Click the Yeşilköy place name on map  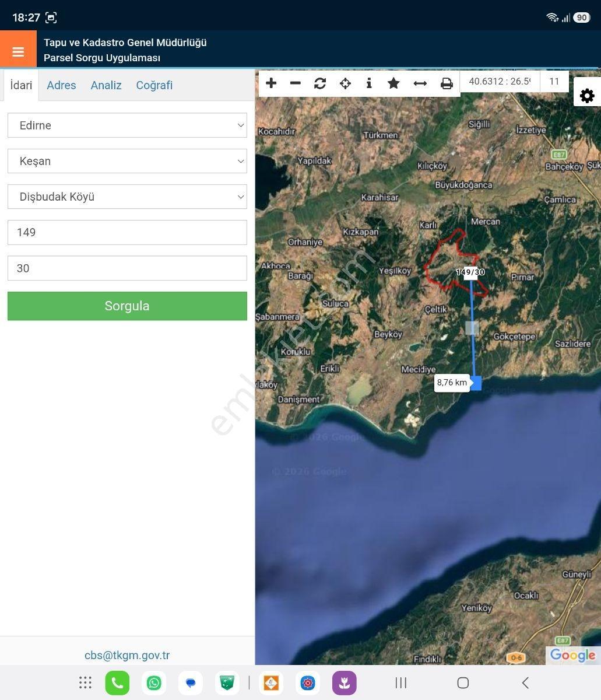395,271
